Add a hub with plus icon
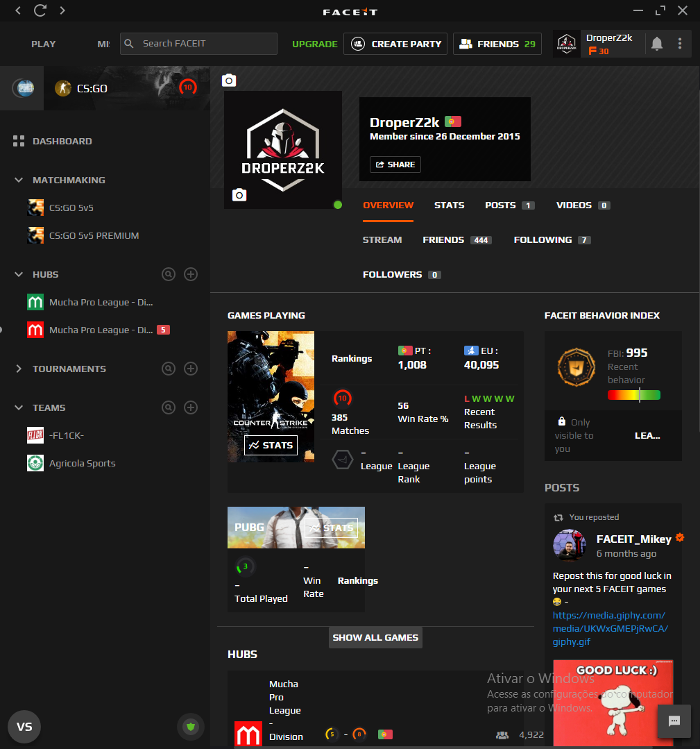 (191, 274)
